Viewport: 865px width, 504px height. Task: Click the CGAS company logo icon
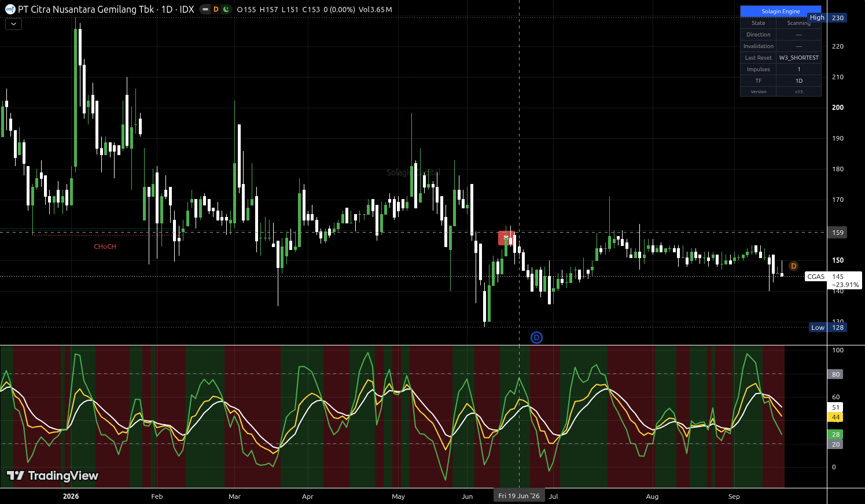10,9
